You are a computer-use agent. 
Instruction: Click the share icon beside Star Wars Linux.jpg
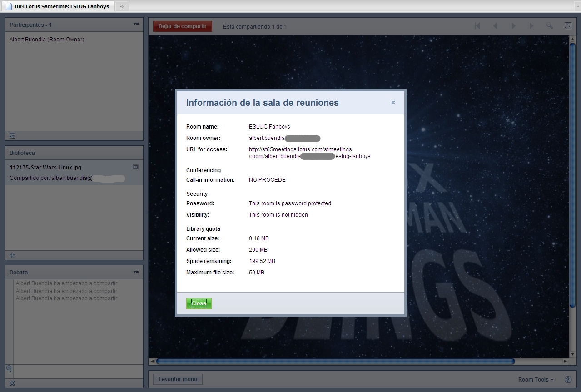[135, 167]
